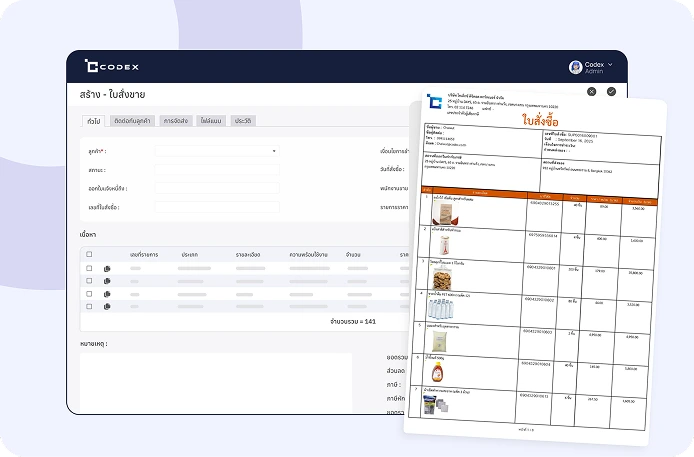Click copy icon in fourth table row
This screenshot has width=694, height=457.
(106, 306)
